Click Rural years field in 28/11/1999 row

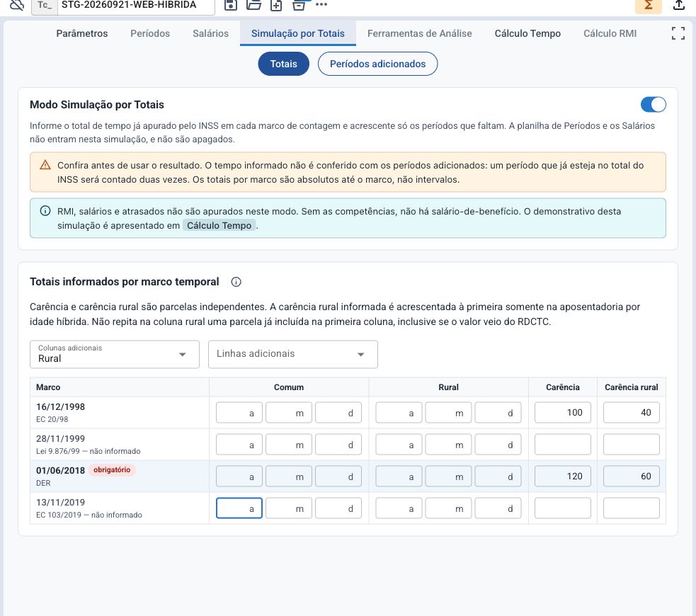pos(399,445)
